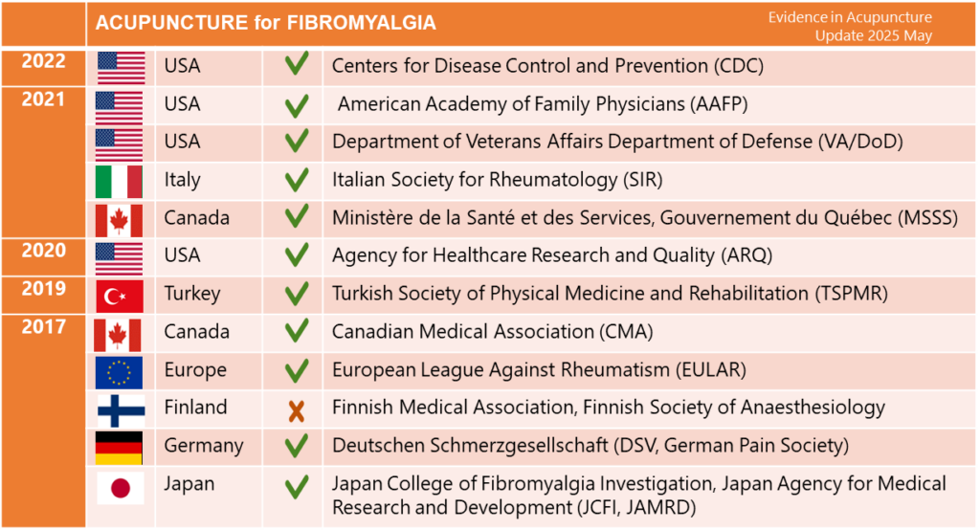This screenshot has height=530, width=980.
Task: Select the Agency for Healthcare Research entry
Action: [x=552, y=255]
